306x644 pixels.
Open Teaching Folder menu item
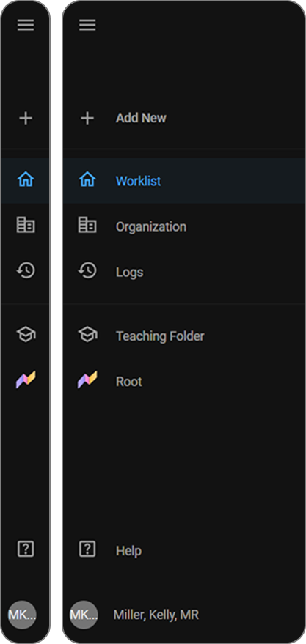[x=184, y=336]
